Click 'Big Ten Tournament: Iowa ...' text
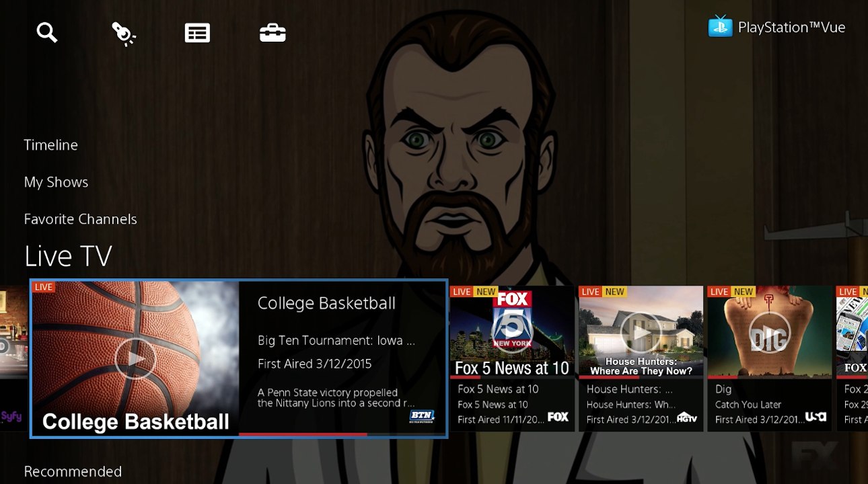 click(336, 341)
